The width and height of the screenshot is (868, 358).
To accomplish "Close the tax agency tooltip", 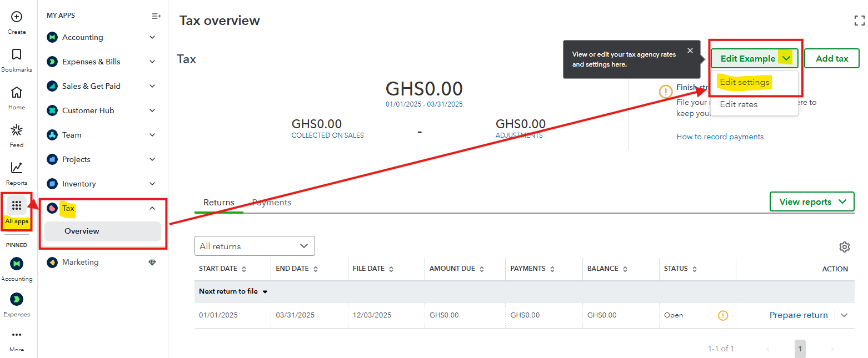I will pos(690,51).
